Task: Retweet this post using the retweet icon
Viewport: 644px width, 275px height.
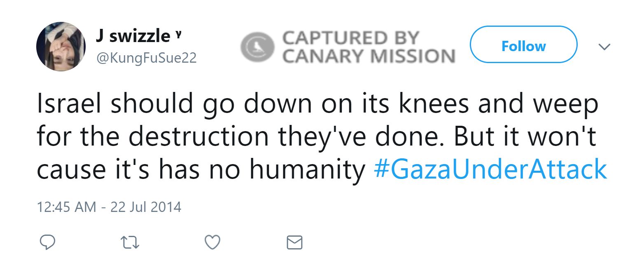Action: pyautogui.click(x=130, y=242)
